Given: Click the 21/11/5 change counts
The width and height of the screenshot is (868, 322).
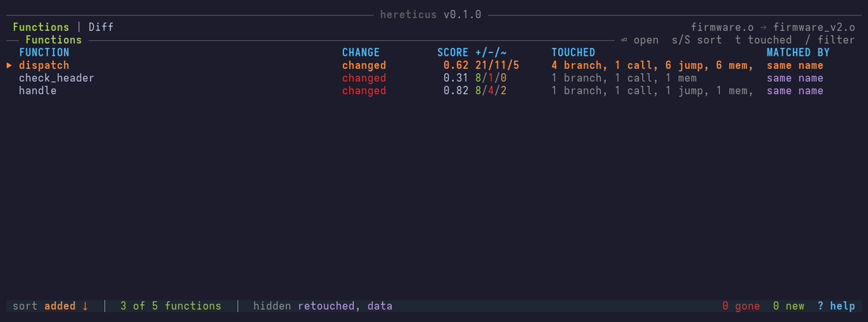Looking at the screenshot, I should [497, 65].
